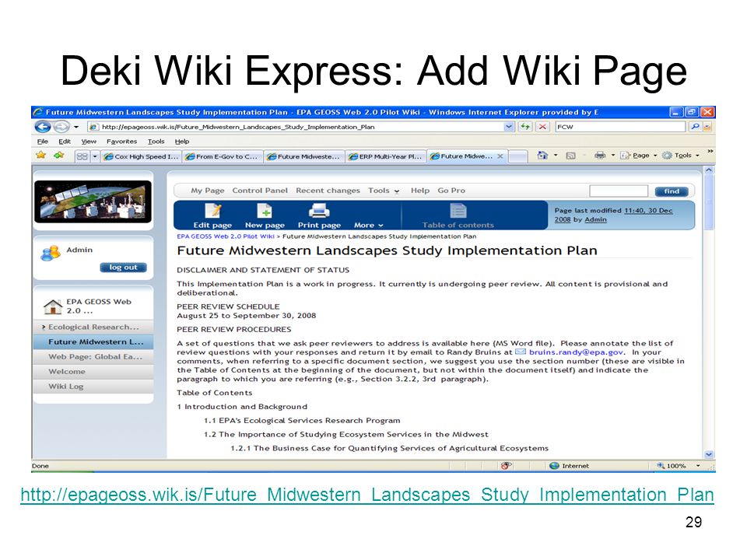Click '1.1 EPA's Ecological Services Research Program'
The width and height of the screenshot is (747, 560).
coord(302,421)
